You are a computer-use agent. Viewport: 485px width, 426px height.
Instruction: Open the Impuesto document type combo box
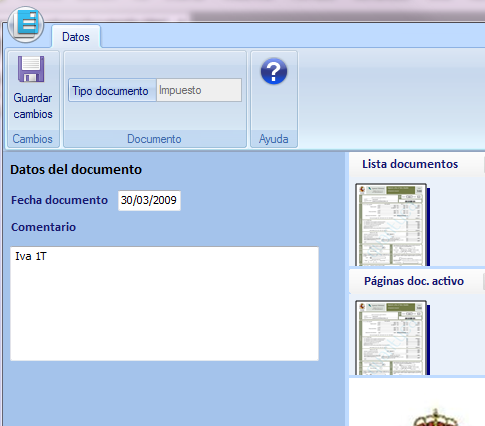click(x=199, y=90)
